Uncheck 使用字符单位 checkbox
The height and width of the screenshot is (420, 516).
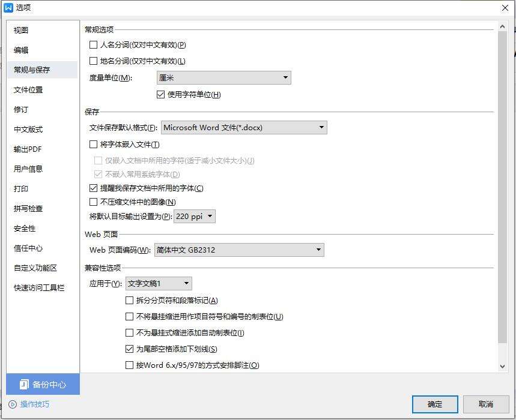tap(160, 95)
